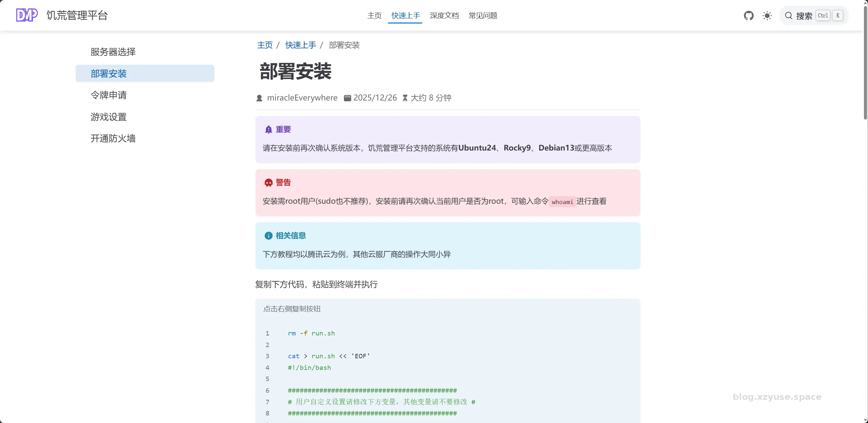Click the calendar date icon

tap(347, 98)
